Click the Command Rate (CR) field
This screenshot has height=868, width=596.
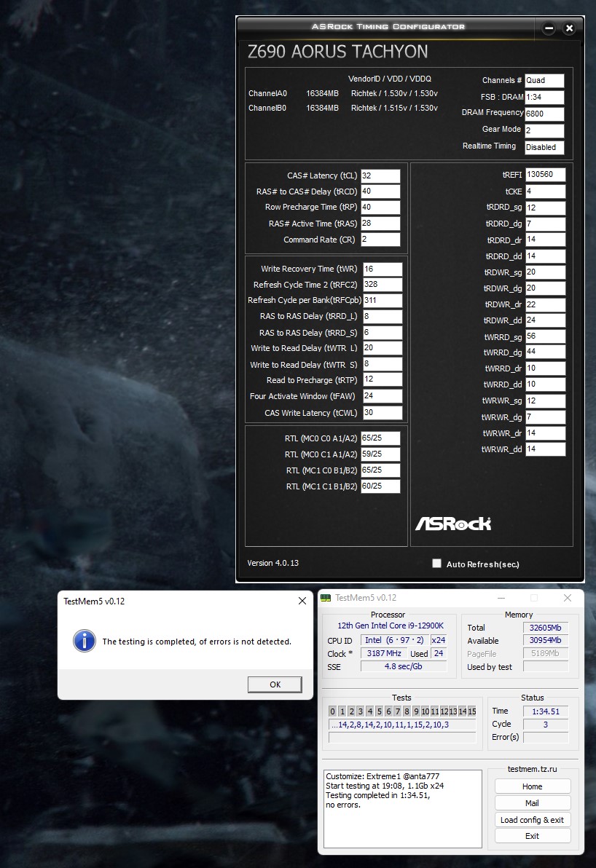(x=380, y=240)
